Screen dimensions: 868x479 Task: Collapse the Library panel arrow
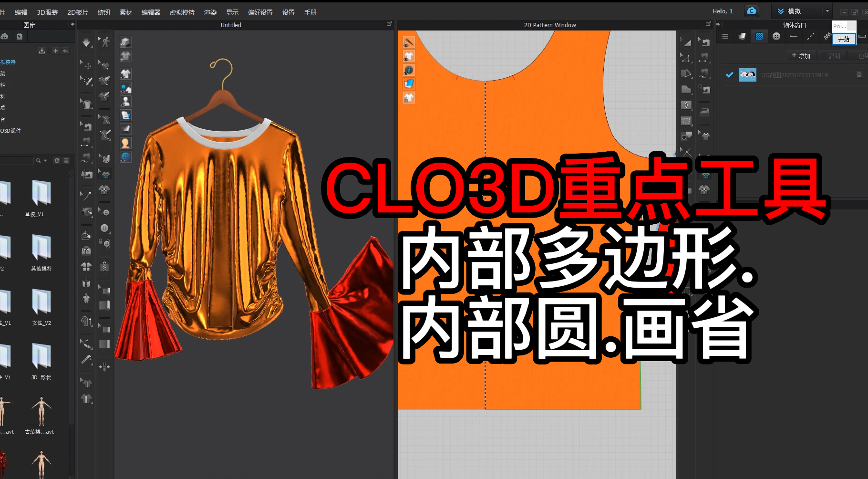72,24
